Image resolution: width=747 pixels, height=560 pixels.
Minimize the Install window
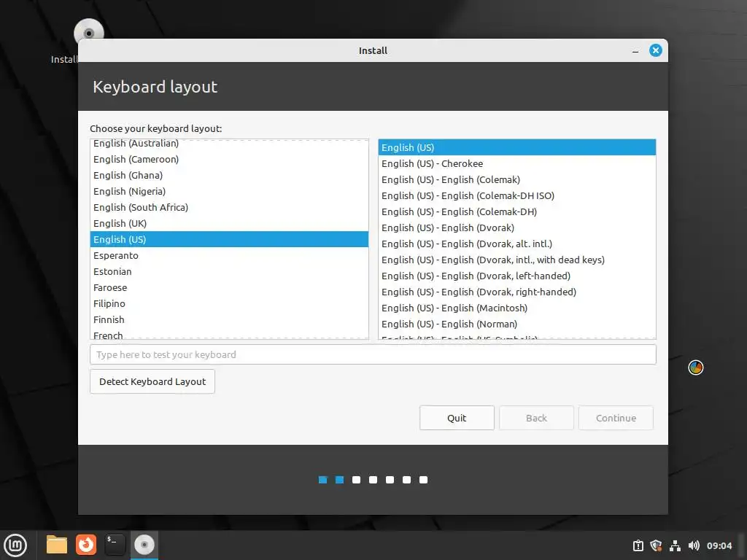pyautogui.click(x=635, y=50)
